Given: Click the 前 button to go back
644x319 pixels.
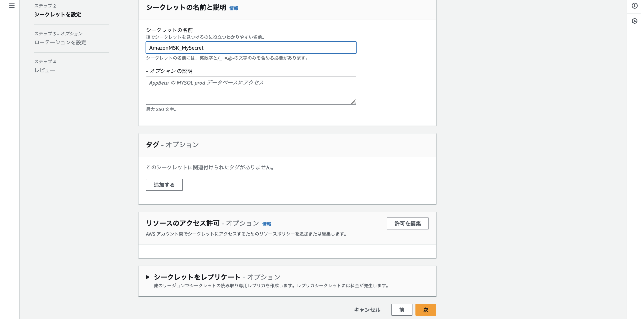Looking at the screenshot, I should (x=402, y=310).
